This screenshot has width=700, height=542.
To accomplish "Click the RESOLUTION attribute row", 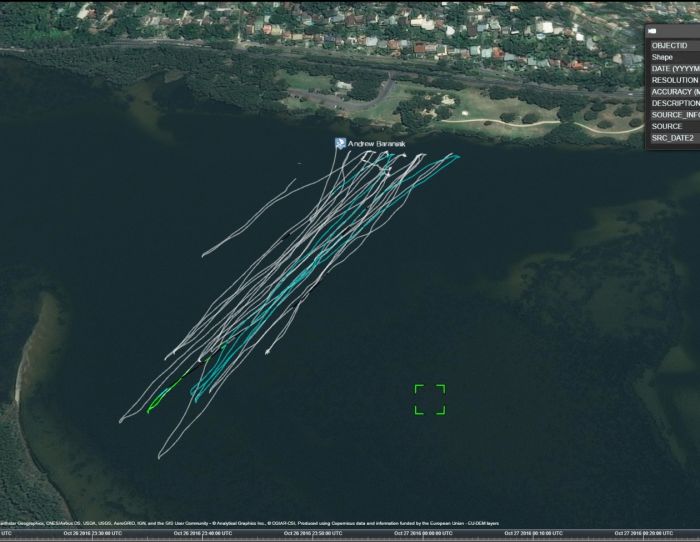I will [673, 80].
